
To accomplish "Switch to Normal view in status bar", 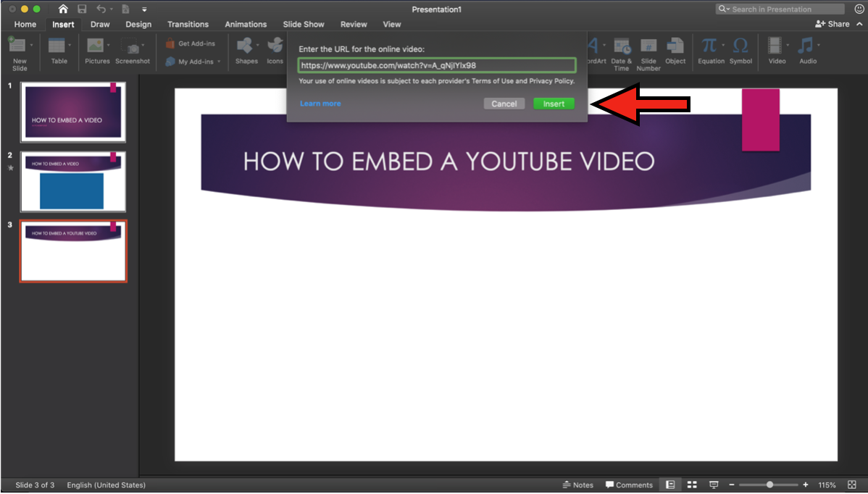I will point(670,485).
